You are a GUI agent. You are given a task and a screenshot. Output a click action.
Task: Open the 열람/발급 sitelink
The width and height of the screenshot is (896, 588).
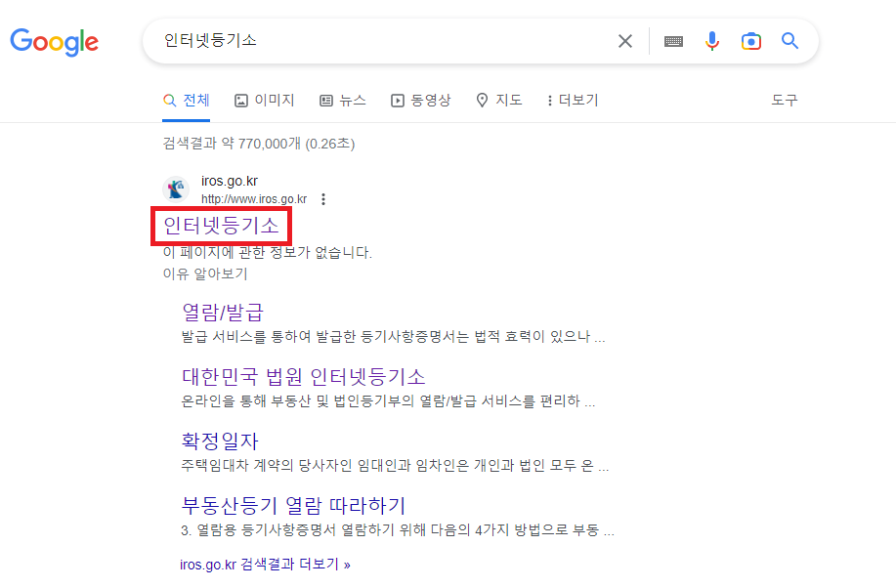tap(222, 312)
